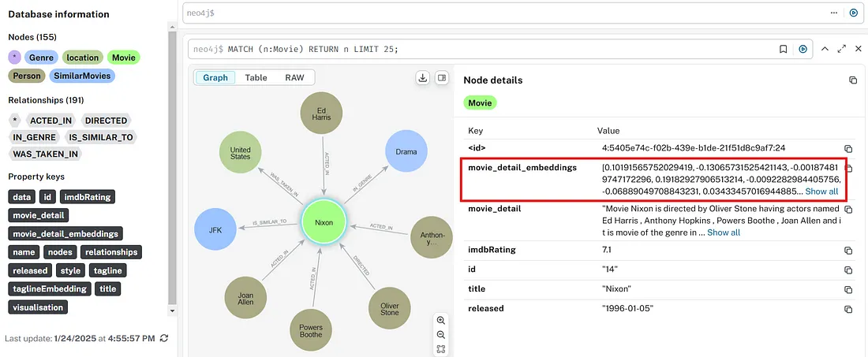Copy all node details

[x=853, y=80]
